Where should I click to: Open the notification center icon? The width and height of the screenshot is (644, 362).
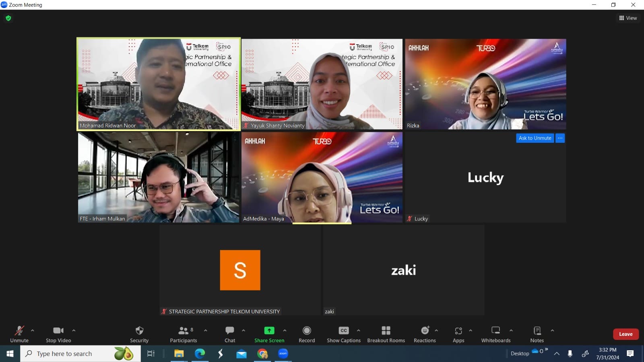click(x=630, y=354)
